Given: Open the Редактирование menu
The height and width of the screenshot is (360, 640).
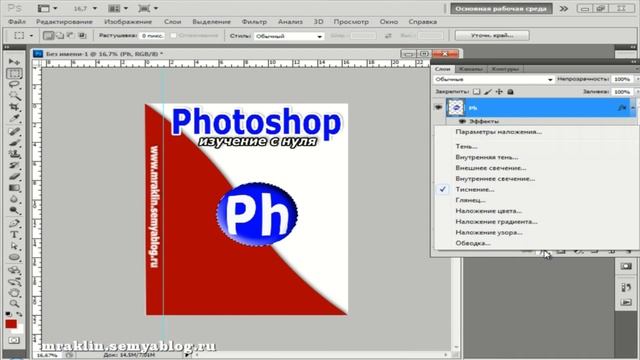Looking at the screenshot, I should click(x=64, y=22).
